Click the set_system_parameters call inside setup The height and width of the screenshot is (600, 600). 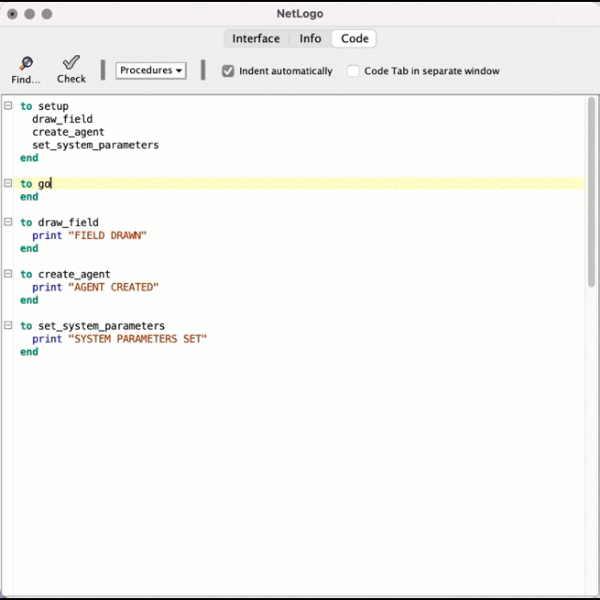pyautogui.click(x=95, y=145)
